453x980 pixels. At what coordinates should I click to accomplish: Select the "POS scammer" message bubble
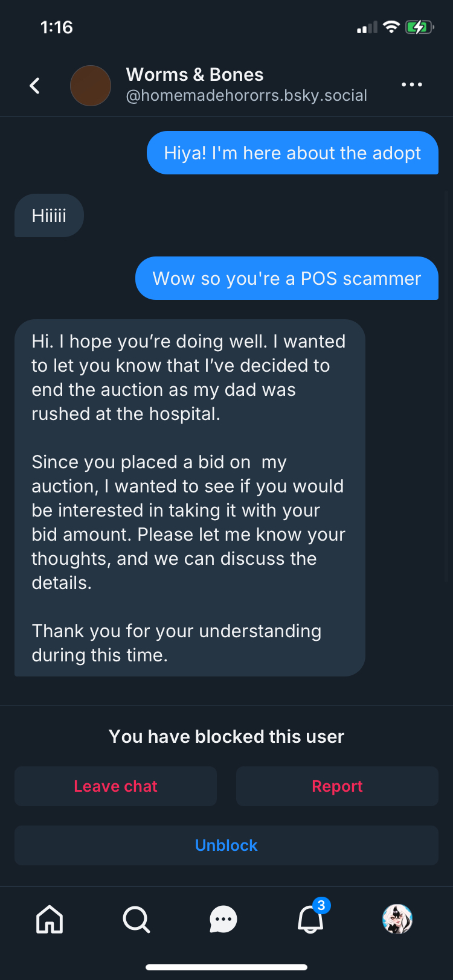click(x=287, y=279)
